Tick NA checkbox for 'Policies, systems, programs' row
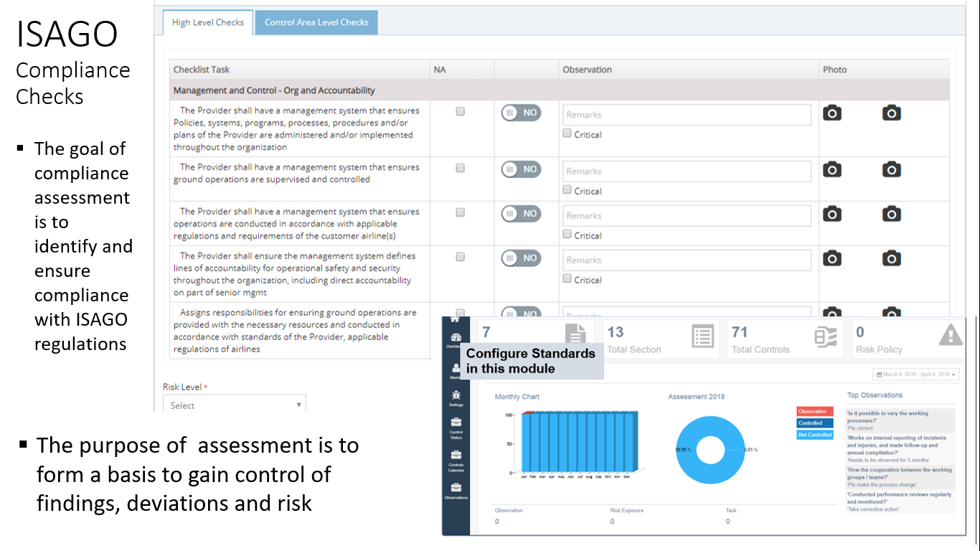 461,111
